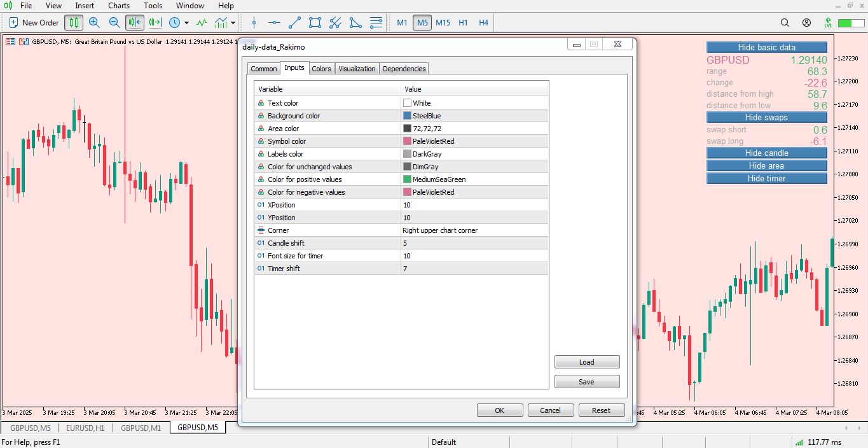Select the Zoom Out tool
Viewport: 868px width, 448px height.
(114, 22)
